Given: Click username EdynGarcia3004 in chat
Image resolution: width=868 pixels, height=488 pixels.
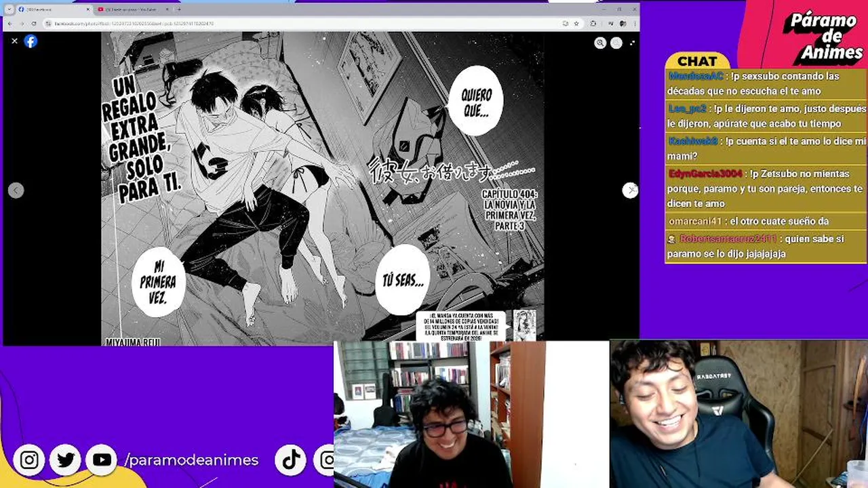Looking at the screenshot, I should click(705, 174).
